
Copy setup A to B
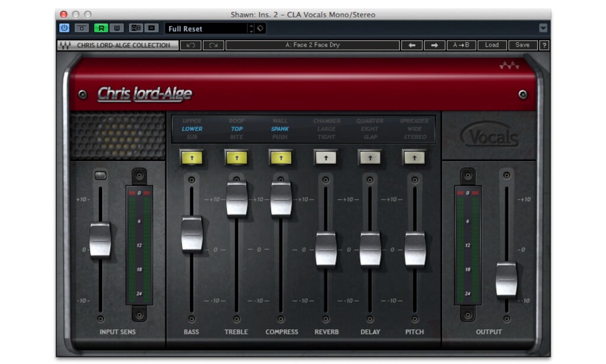461,45
